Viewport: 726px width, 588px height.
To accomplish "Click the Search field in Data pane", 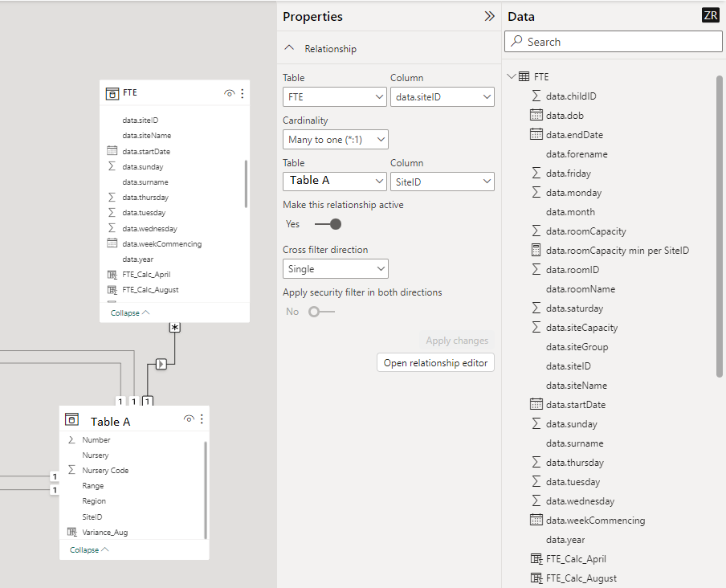I will pos(613,42).
